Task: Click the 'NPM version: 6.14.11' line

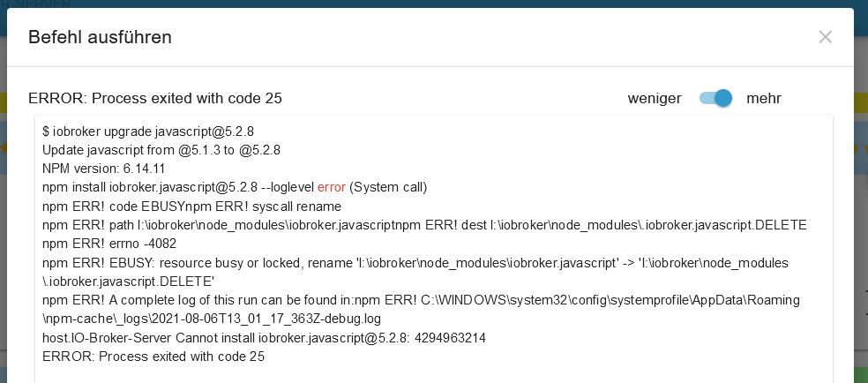Action: click(x=104, y=169)
